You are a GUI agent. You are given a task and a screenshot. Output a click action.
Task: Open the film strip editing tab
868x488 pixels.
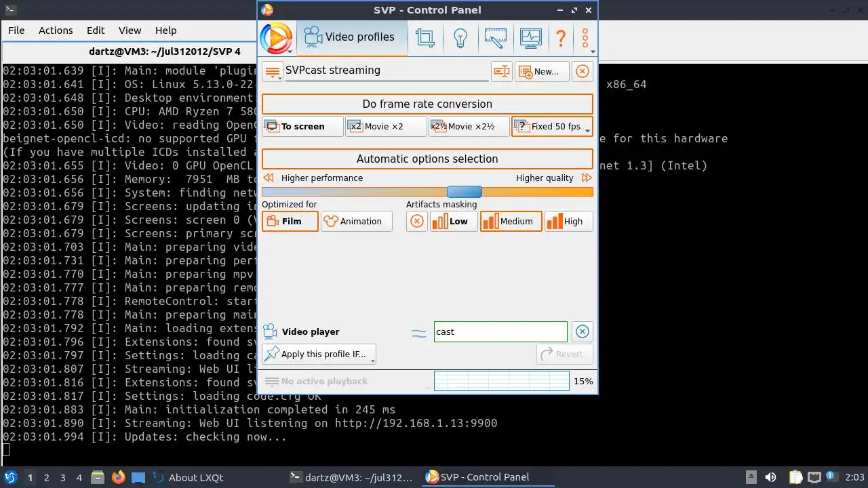click(x=496, y=38)
